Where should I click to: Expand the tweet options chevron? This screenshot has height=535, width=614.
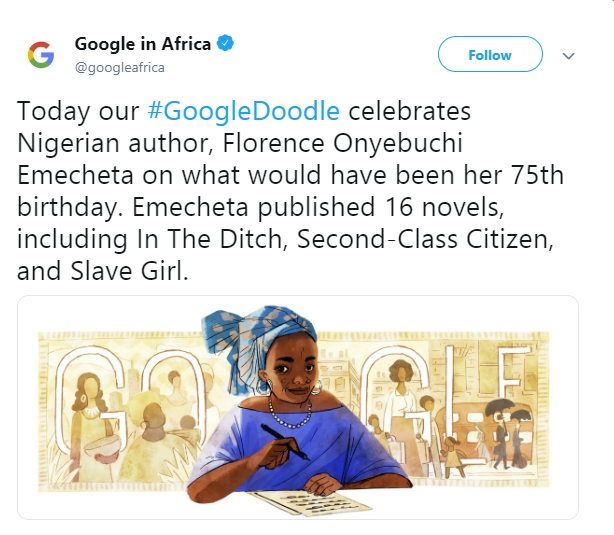coord(569,56)
